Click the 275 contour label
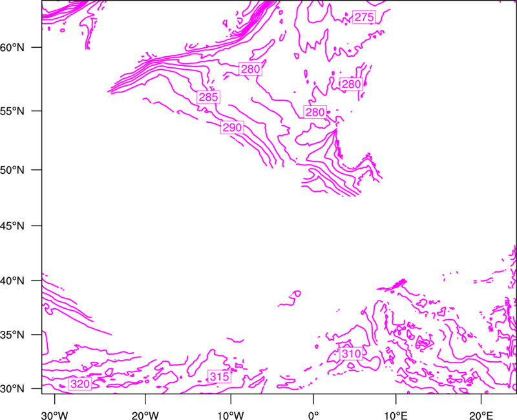517x420 pixels. 364,17
